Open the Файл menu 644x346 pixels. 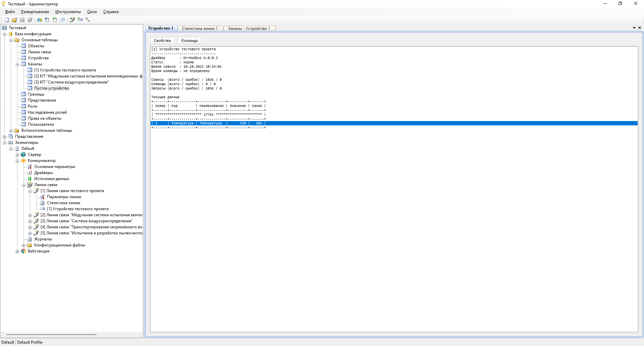[10, 12]
